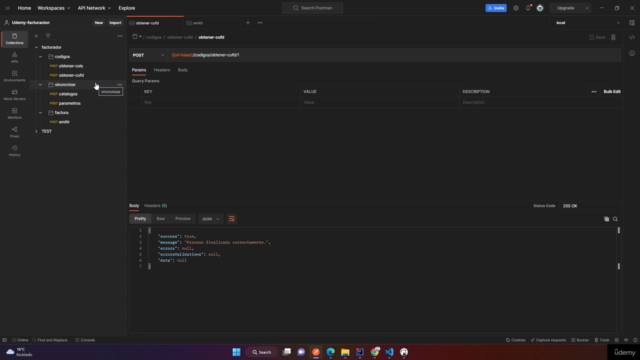Open the Workspaces dropdown menu
This screenshot has height=360, width=640.
coord(53,8)
